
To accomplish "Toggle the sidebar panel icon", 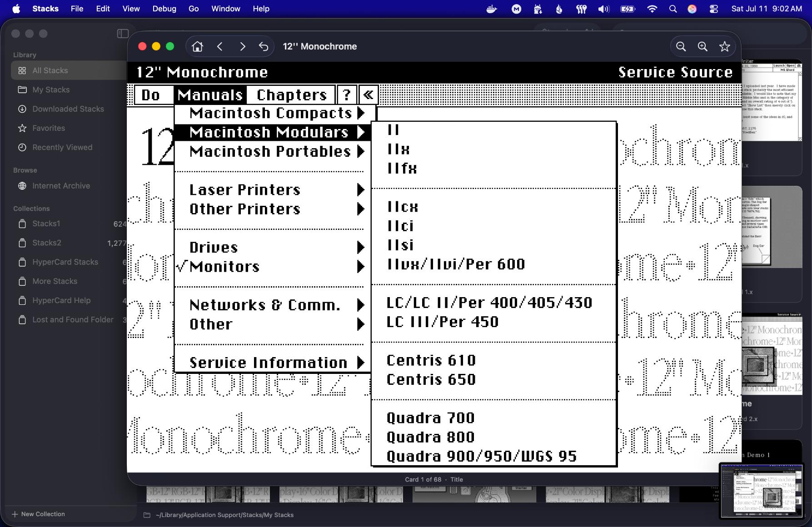I will coord(123,34).
